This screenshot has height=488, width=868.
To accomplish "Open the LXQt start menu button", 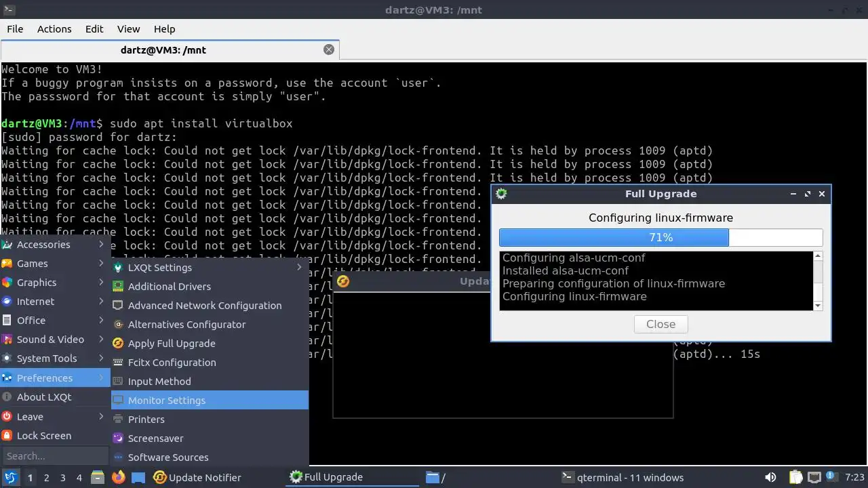I will (x=10, y=477).
